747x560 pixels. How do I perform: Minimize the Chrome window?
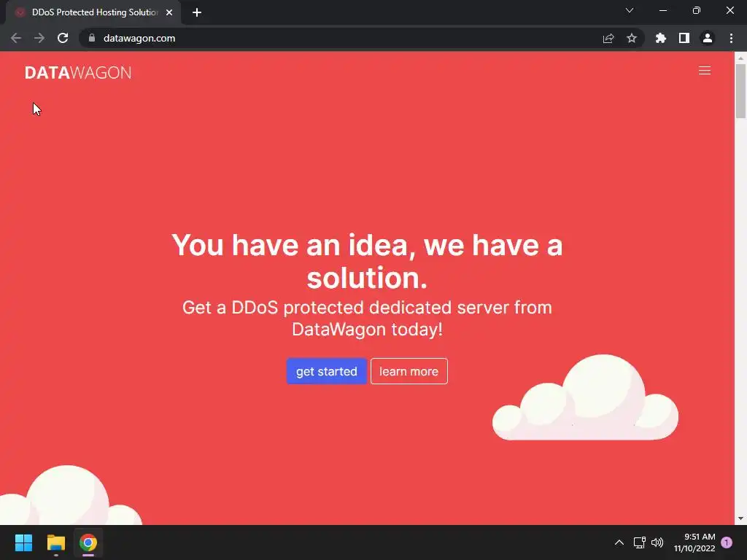[663, 10]
